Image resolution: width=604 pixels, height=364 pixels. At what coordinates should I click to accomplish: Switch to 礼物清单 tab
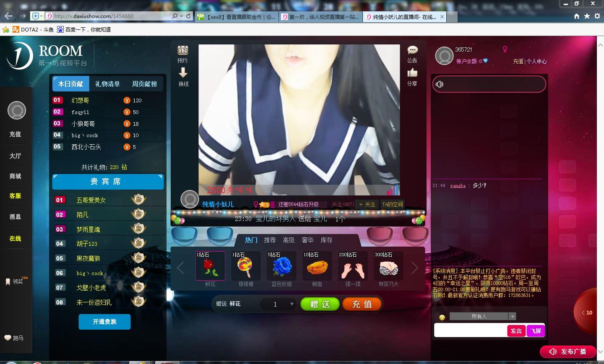coord(107,84)
